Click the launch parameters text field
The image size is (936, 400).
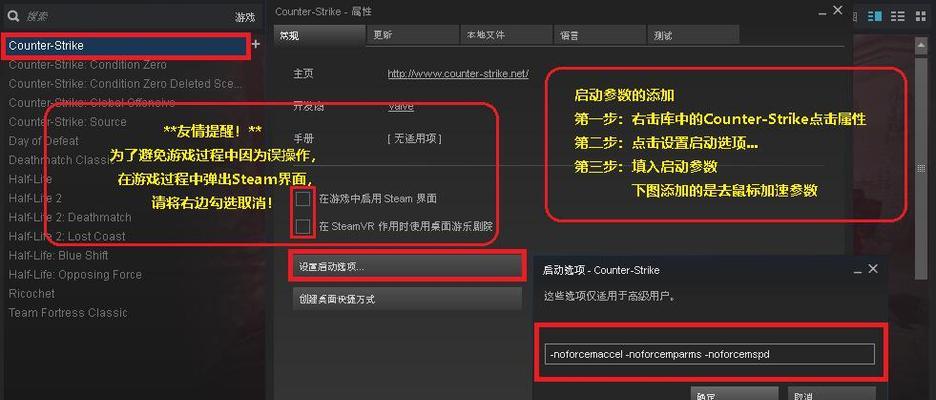pyautogui.click(x=710, y=354)
